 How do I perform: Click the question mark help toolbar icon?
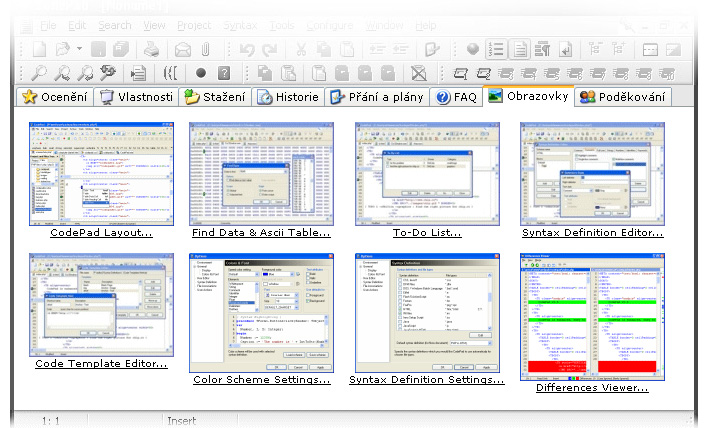pyautogui.click(x=224, y=72)
